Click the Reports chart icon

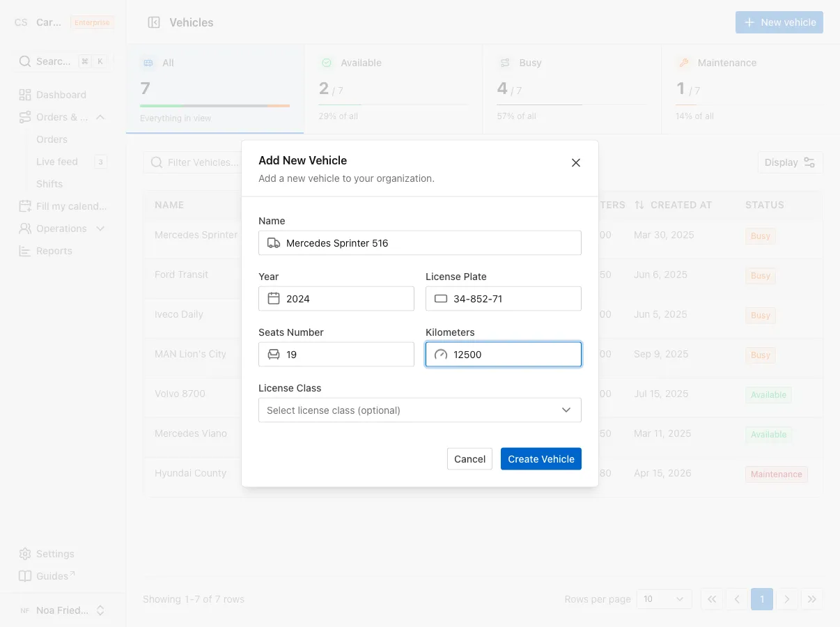(x=25, y=251)
